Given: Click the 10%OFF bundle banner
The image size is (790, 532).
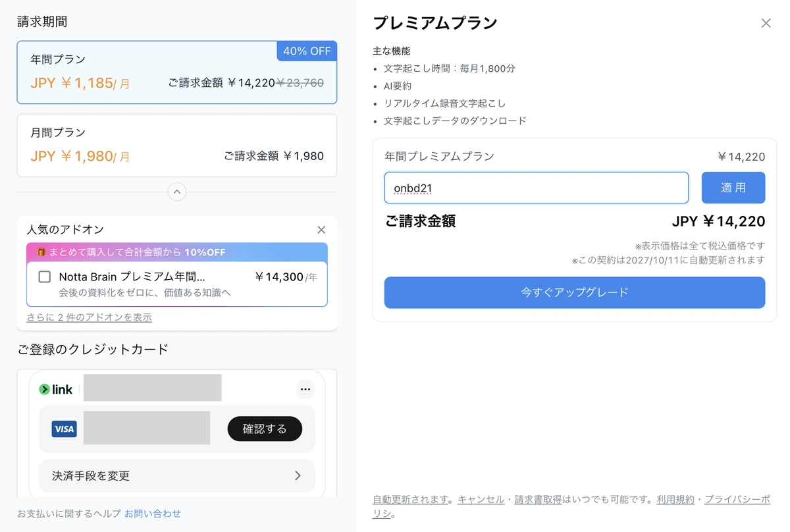Looking at the screenshot, I should 177,252.
